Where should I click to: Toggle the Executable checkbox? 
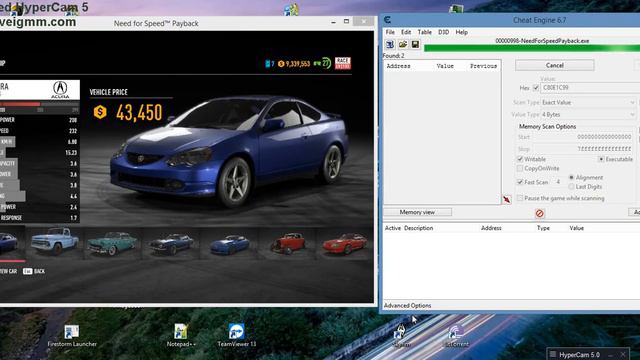tap(601, 159)
